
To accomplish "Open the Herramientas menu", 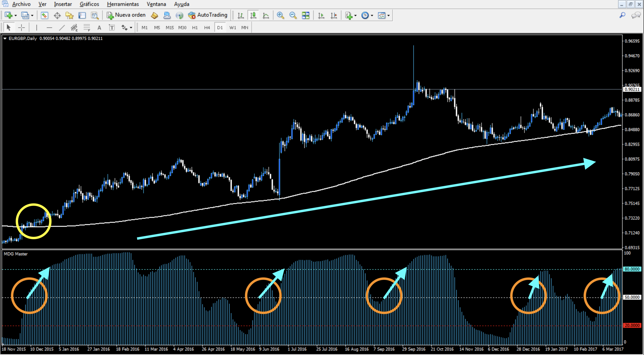I will [123, 4].
